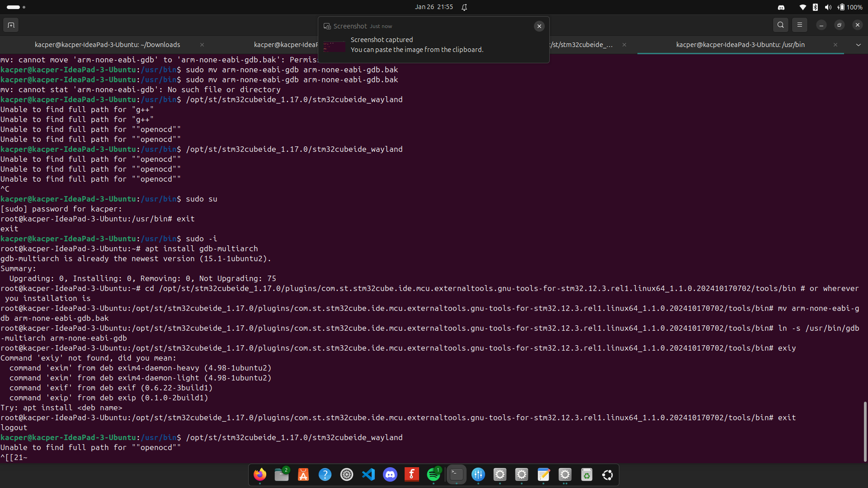Switch to the /usr/bin terminal tab
Image resolution: width=868 pixels, height=488 pixels.
(740, 44)
